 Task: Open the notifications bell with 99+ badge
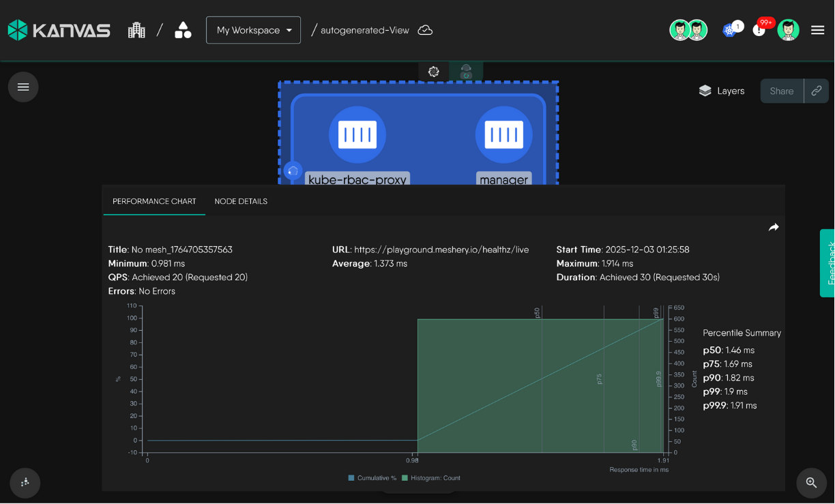pos(759,30)
